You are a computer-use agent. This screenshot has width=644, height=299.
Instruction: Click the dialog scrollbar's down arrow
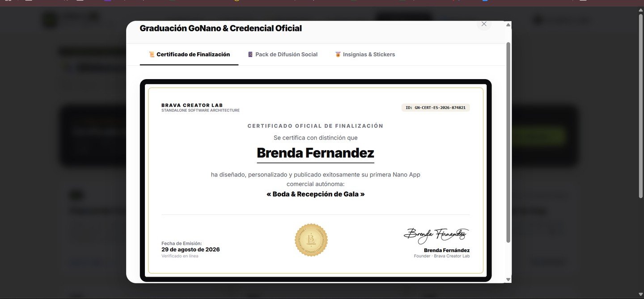[508, 280]
